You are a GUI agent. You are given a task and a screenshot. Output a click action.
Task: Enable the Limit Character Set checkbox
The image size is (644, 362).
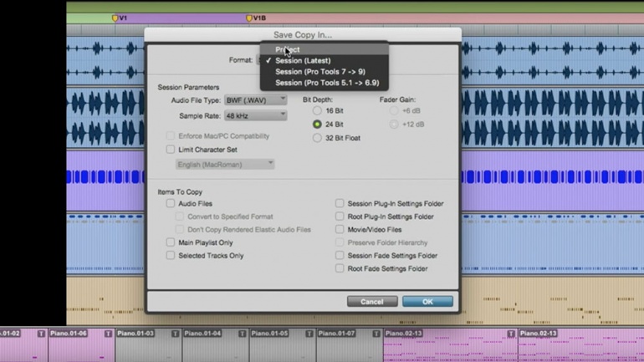[x=171, y=150]
